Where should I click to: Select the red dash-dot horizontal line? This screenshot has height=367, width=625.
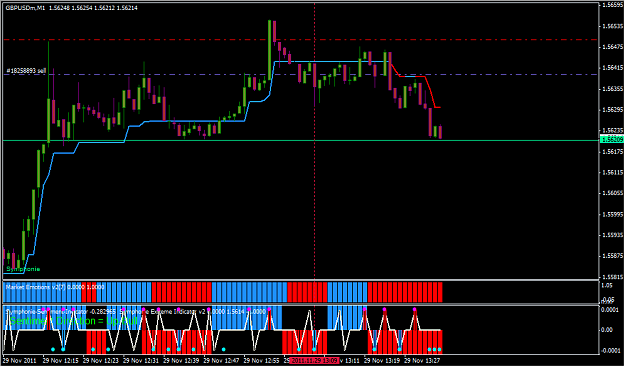(301, 39)
